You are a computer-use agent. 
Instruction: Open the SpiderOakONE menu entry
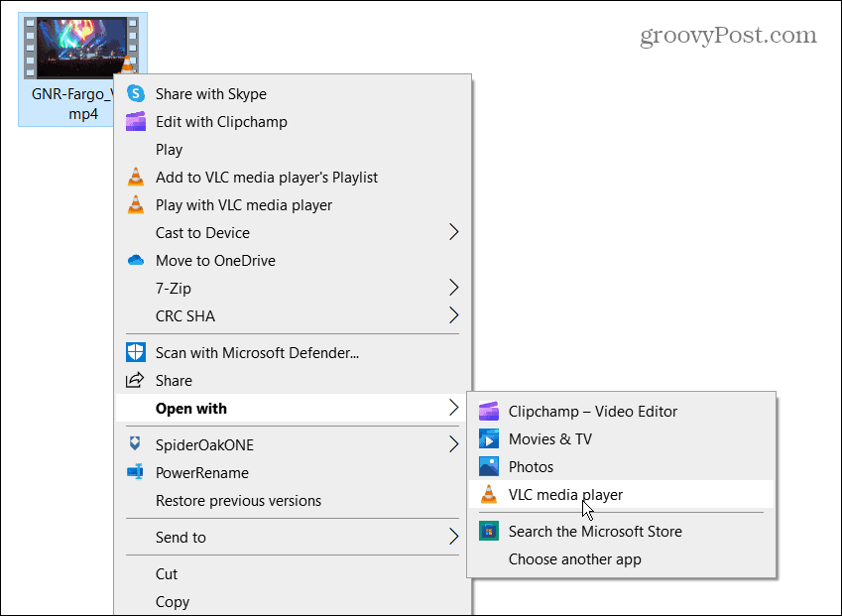(x=293, y=444)
